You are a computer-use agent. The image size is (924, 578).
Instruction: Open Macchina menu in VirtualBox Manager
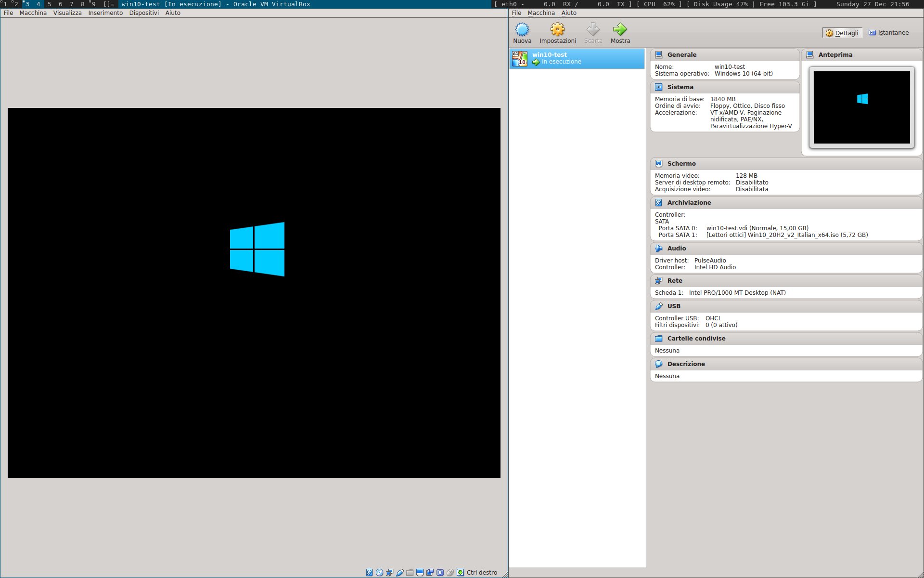[541, 13]
